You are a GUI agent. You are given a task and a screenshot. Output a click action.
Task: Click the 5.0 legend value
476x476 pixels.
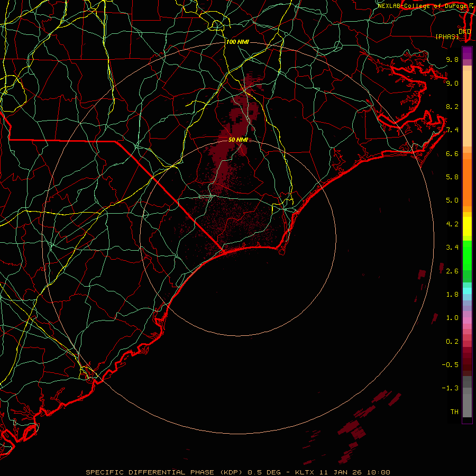click(452, 200)
